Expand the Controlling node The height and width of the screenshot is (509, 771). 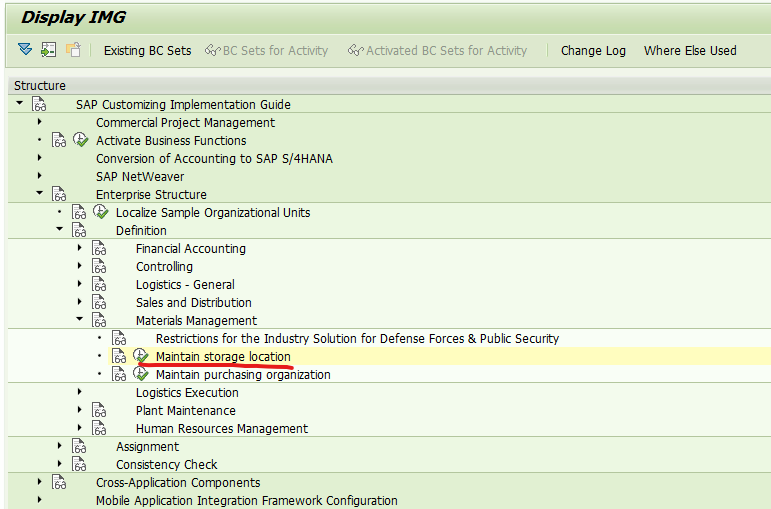click(x=80, y=266)
